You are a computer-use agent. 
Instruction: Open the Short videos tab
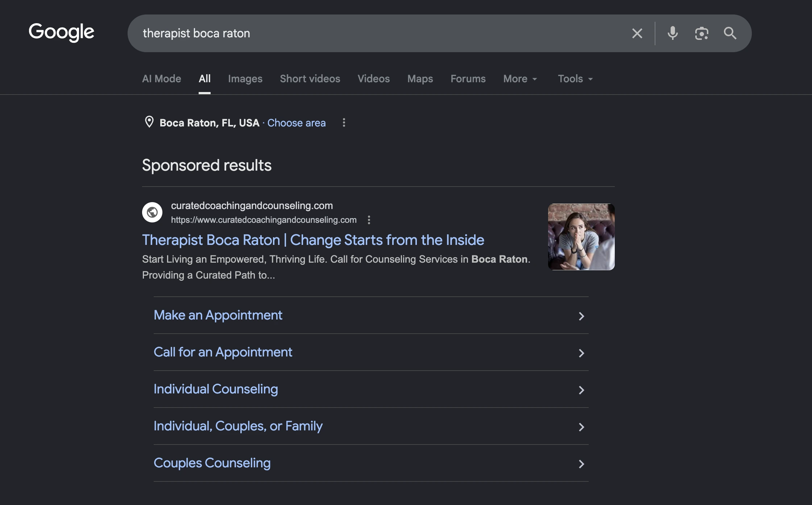(310, 79)
